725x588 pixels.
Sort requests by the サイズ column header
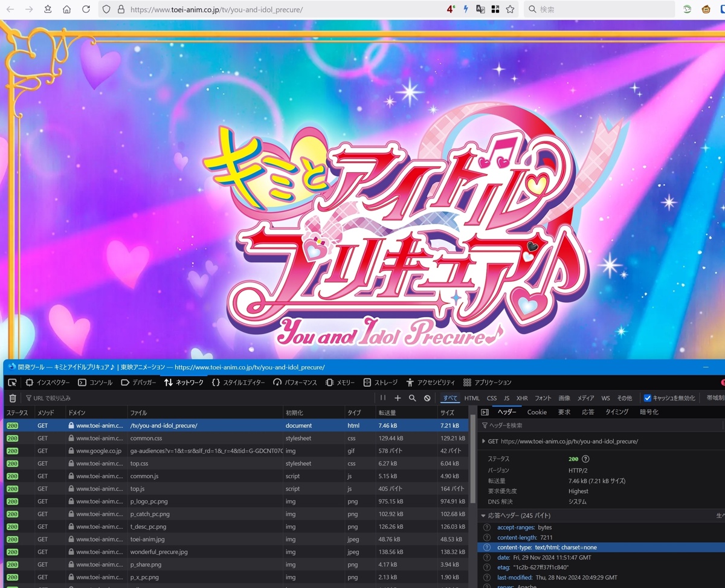(452, 413)
